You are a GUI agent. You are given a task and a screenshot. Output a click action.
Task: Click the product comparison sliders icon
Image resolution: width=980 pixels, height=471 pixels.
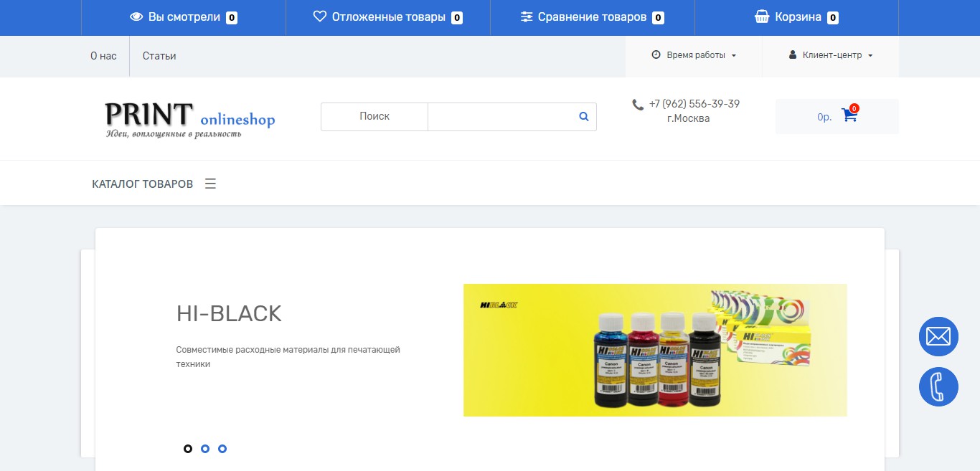click(527, 17)
